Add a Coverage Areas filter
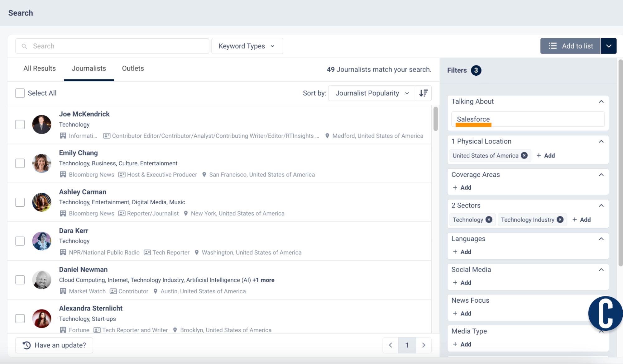This screenshot has height=364, width=623. pyautogui.click(x=462, y=187)
